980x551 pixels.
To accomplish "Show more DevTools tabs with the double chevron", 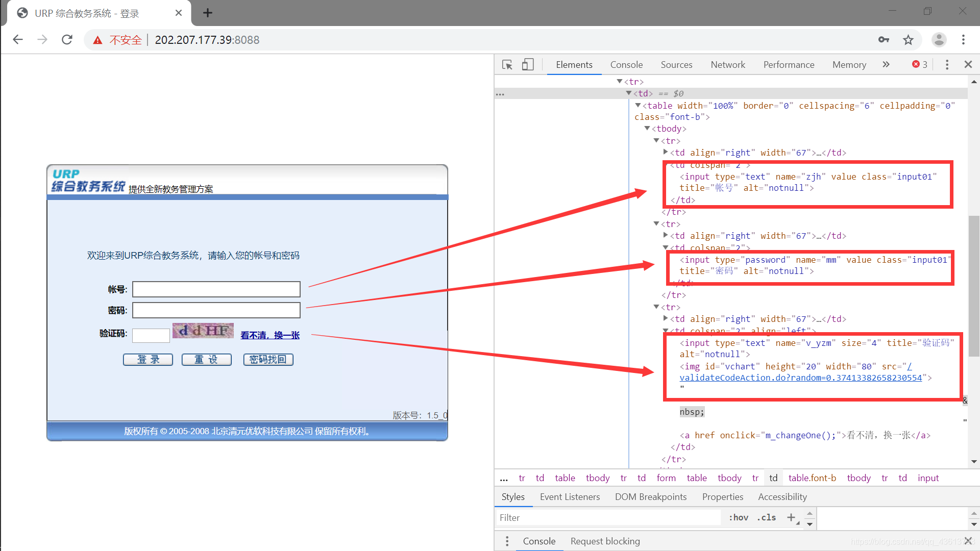I will tap(886, 64).
